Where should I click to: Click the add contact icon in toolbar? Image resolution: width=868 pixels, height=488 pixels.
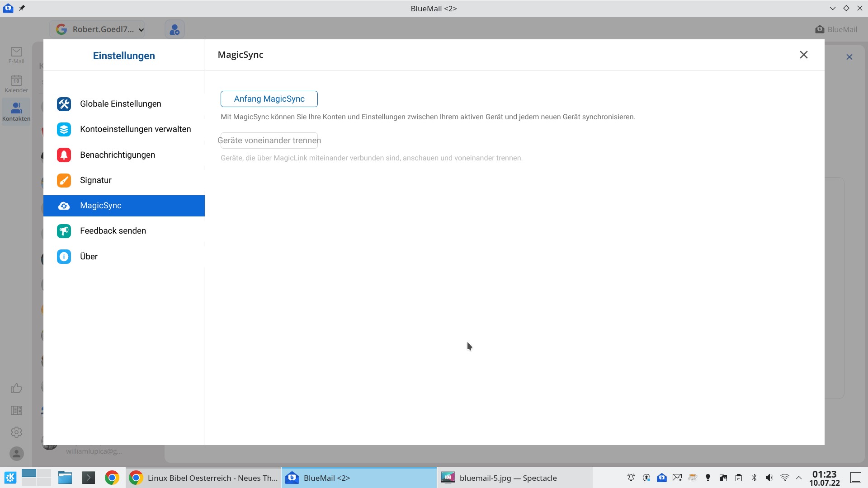coord(175,29)
